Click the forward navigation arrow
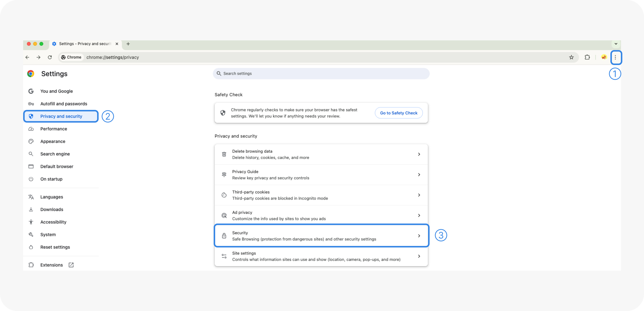The height and width of the screenshot is (311, 644). [39, 57]
